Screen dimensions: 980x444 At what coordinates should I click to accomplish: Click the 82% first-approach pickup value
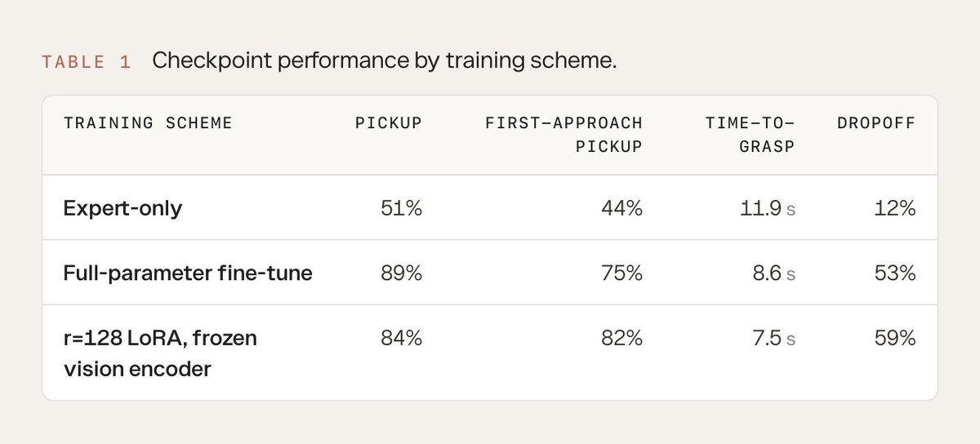[622, 337]
